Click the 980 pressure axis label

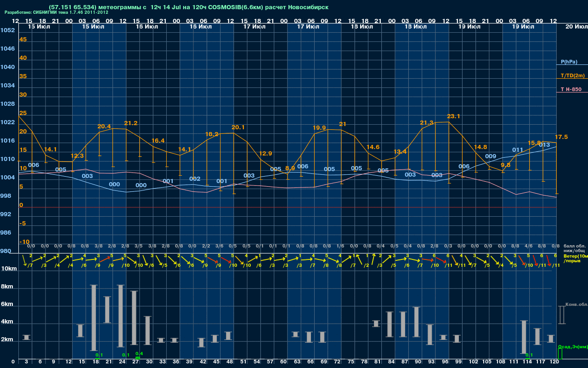6,251
